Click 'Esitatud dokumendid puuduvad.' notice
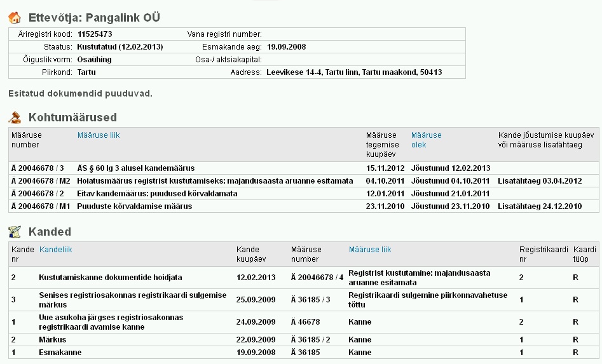This screenshot has height=364, width=602. 80,93
